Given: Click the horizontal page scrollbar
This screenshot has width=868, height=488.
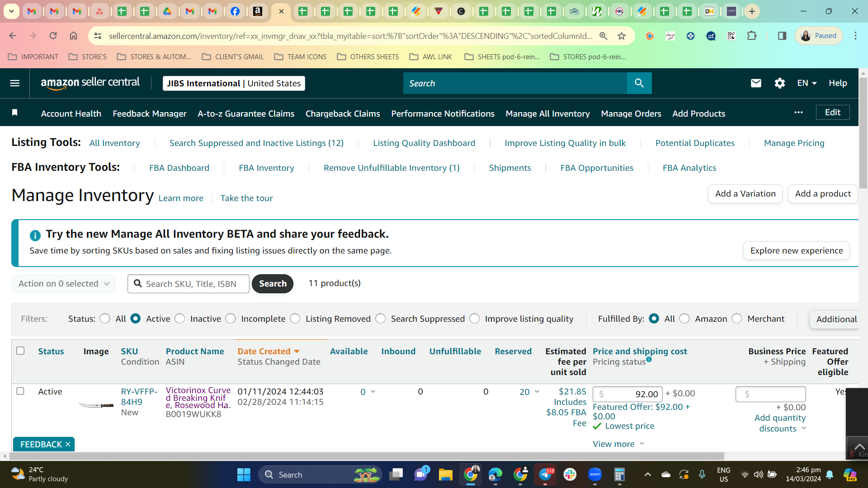Looking at the screenshot, I should [366, 456].
